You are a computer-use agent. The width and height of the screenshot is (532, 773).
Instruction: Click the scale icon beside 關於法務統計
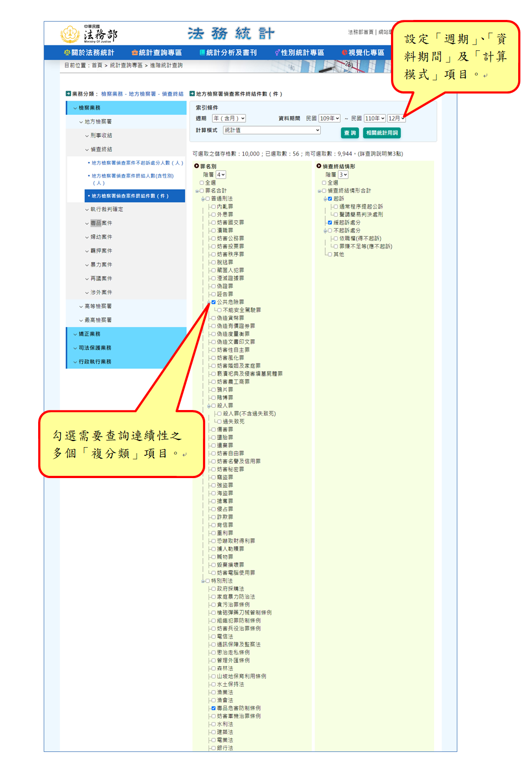(x=67, y=53)
